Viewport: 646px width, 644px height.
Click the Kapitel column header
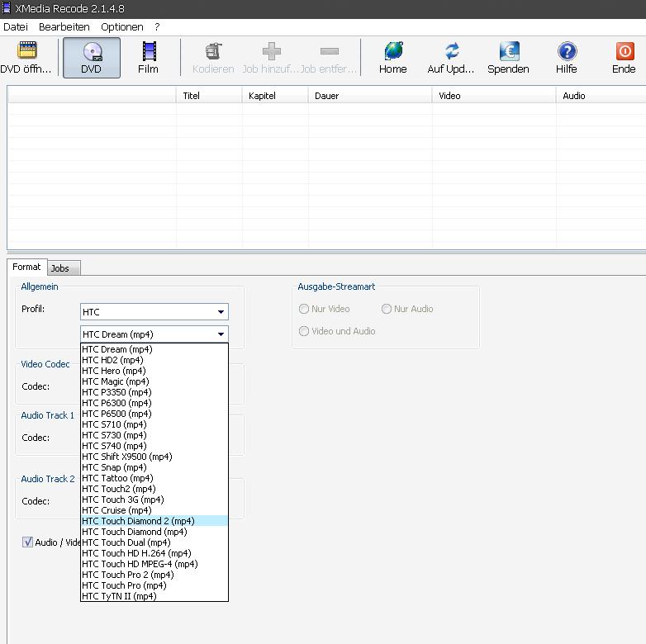tap(275, 96)
